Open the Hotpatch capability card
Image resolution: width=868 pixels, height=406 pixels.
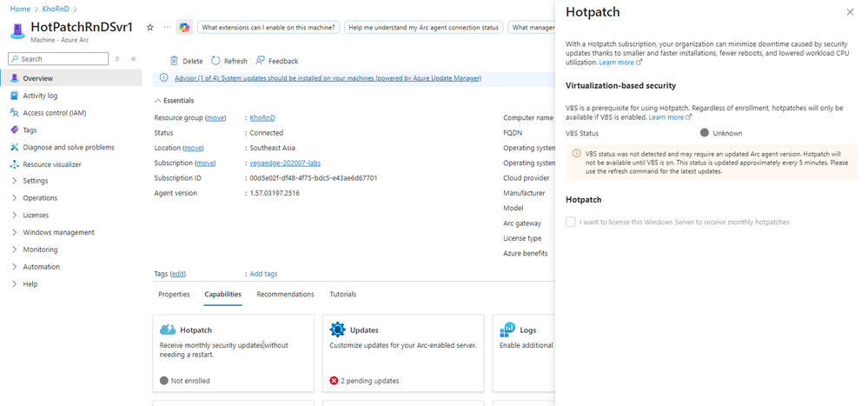click(x=233, y=353)
